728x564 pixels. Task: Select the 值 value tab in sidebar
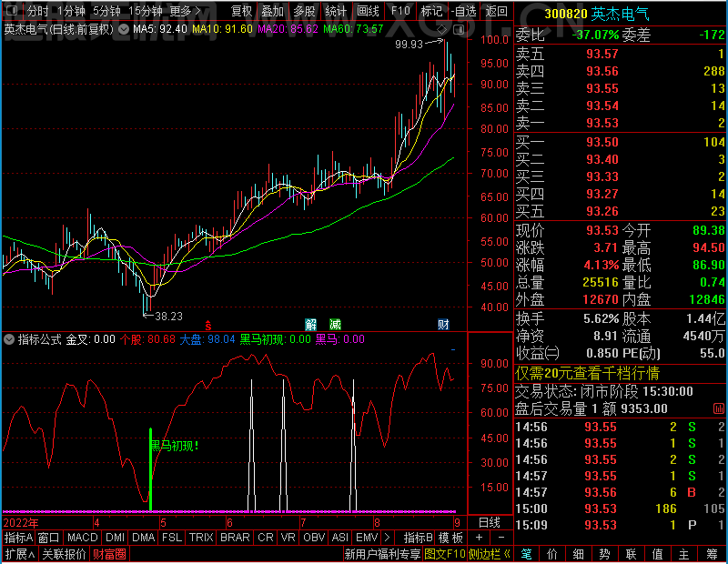tap(657, 554)
